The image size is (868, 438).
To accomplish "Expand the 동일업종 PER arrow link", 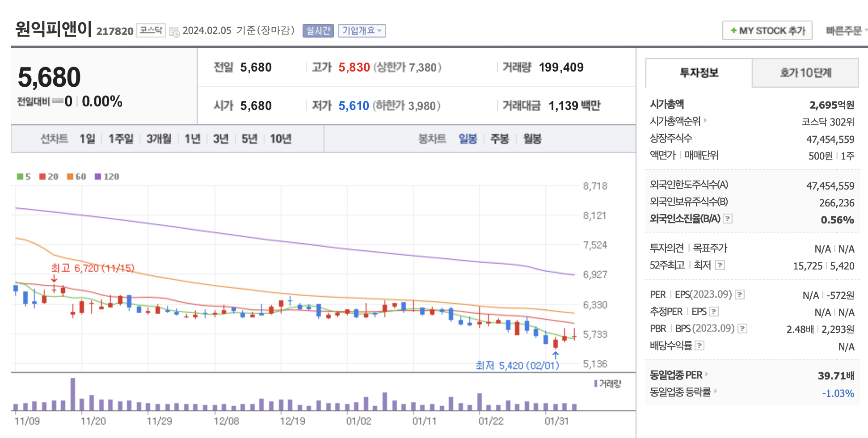I will click(706, 374).
